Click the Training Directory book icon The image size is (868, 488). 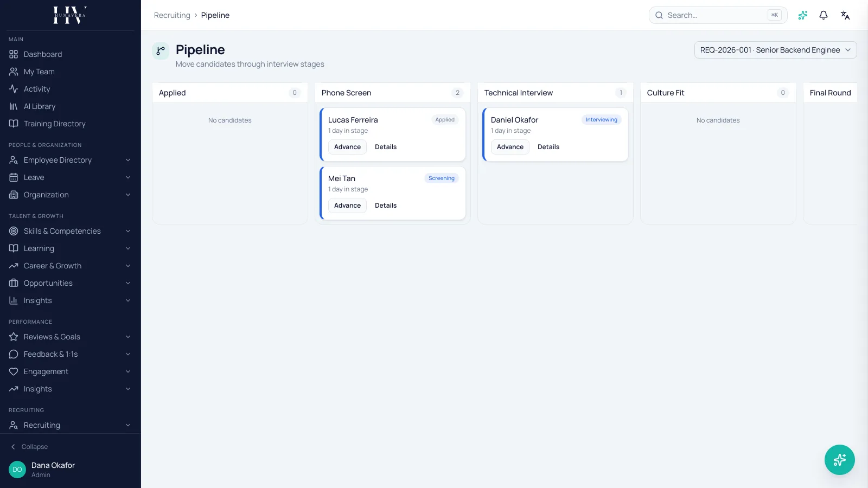pos(14,124)
